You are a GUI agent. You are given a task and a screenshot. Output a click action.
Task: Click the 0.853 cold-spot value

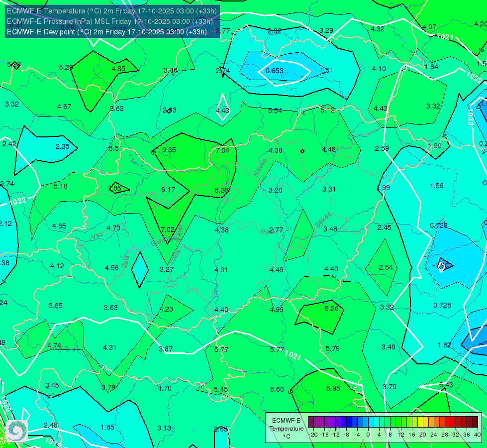(x=275, y=71)
